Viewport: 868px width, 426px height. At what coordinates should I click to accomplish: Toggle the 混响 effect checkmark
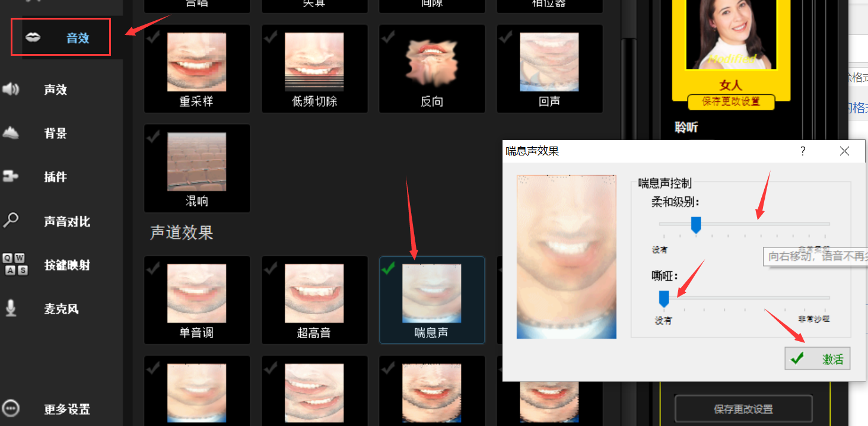[153, 136]
